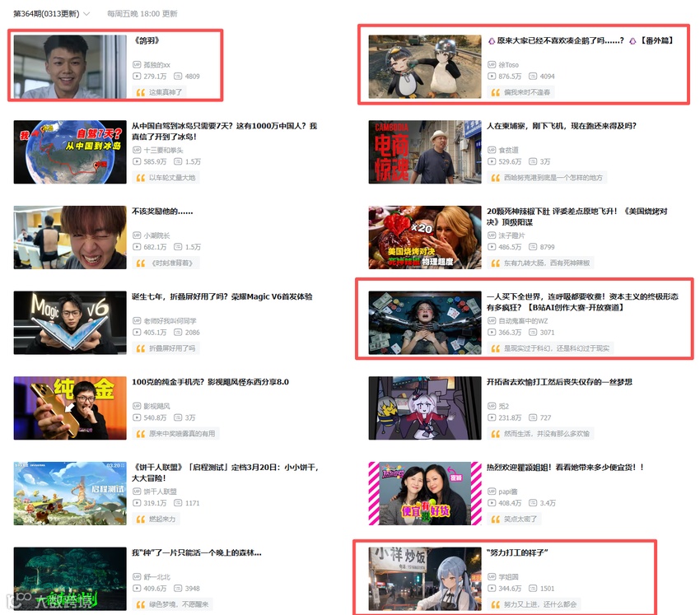Open the title 《饼干人联盟》「启程测试」
The height and width of the screenshot is (615, 700).
click(226, 473)
